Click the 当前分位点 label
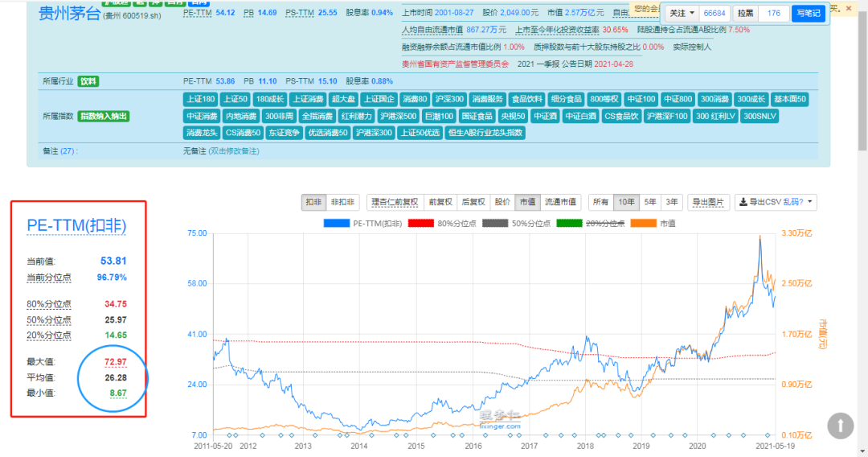The width and height of the screenshot is (868, 457). pos(49,278)
